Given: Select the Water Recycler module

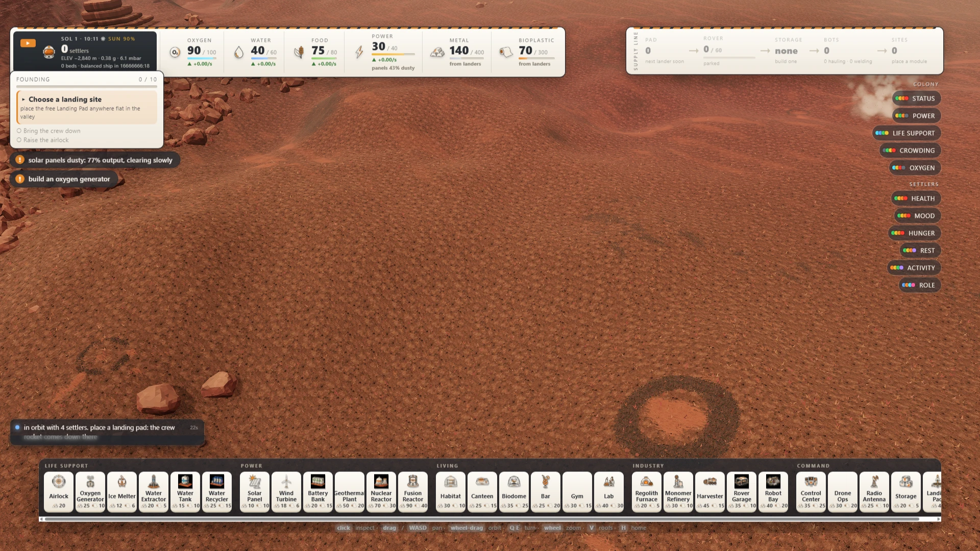Looking at the screenshot, I should point(217,491).
